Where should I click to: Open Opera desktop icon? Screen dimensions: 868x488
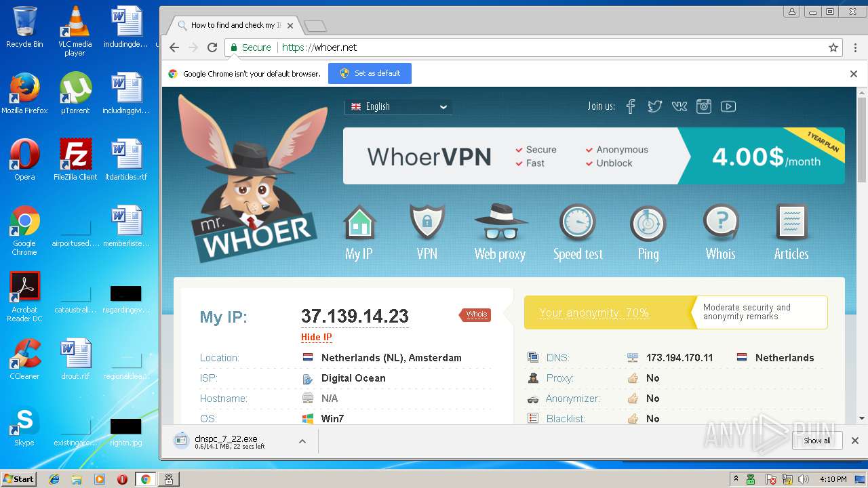point(24,160)
